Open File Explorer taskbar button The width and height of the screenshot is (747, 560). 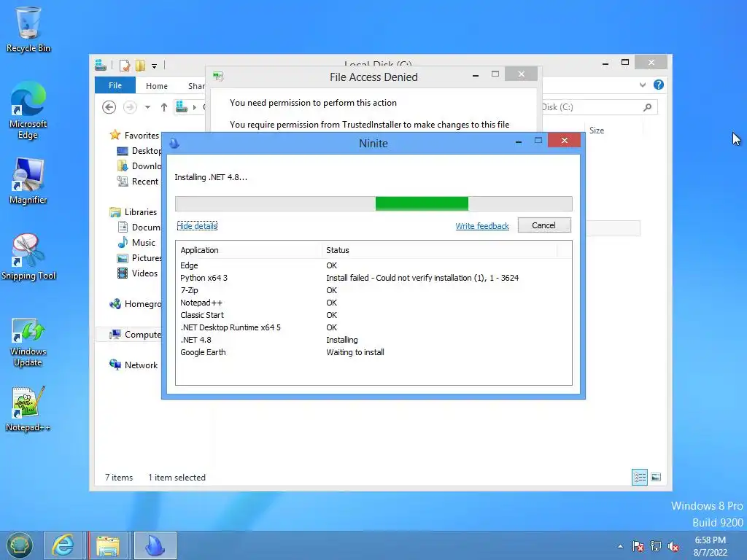[108, 545]
